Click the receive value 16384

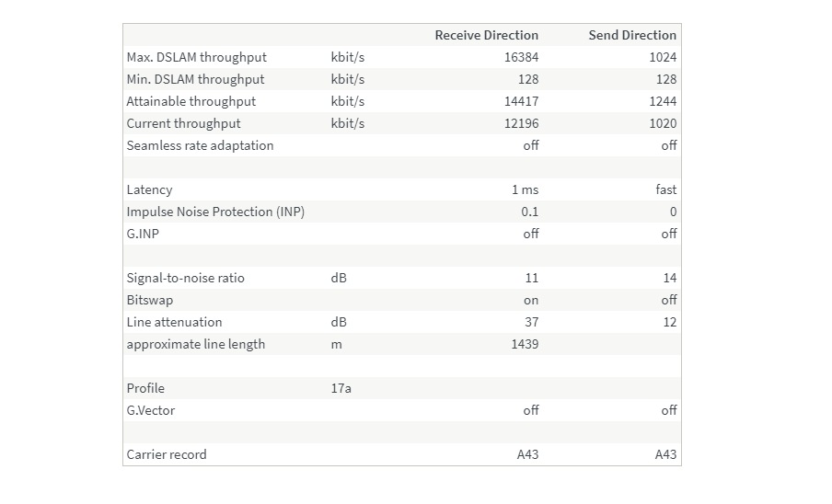[521, 57]
